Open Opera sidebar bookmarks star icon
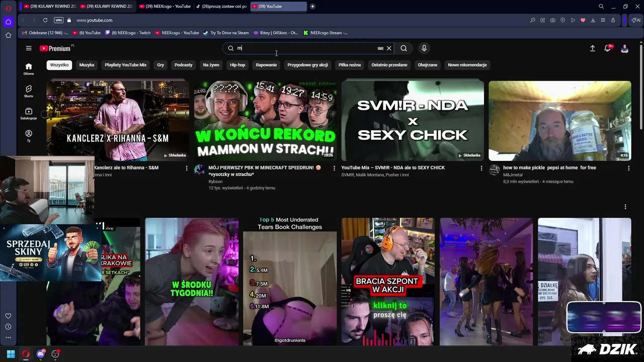The height and width of the screenshot is (362, 644). click(x=8, y=35)
